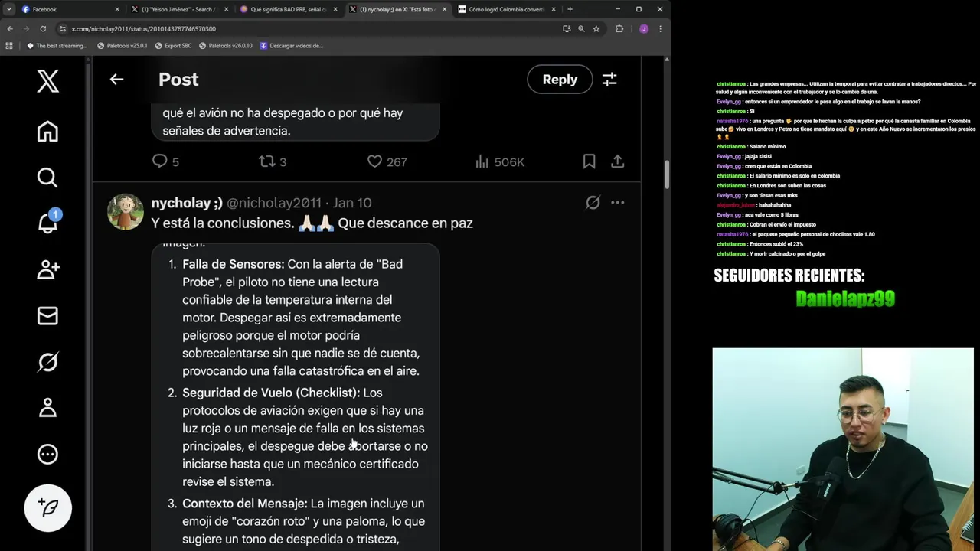Click Grok explain icon on nycholay post
Screen dimensions: 980x551
tap(593, 203)
